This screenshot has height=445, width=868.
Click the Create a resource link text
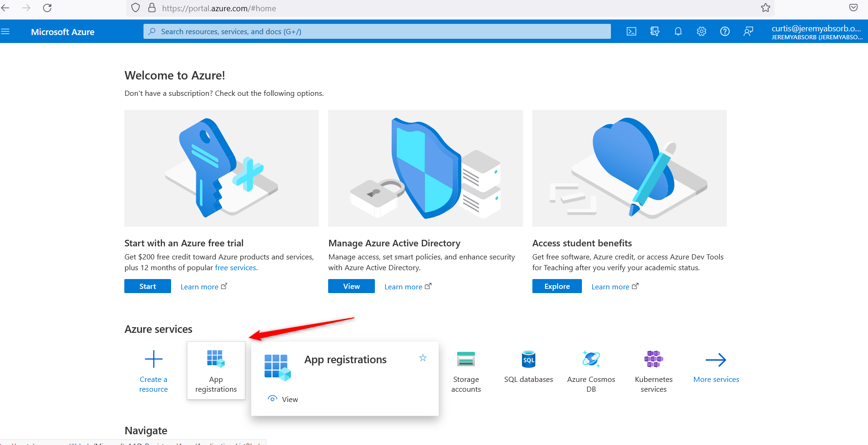click(153, 384)
